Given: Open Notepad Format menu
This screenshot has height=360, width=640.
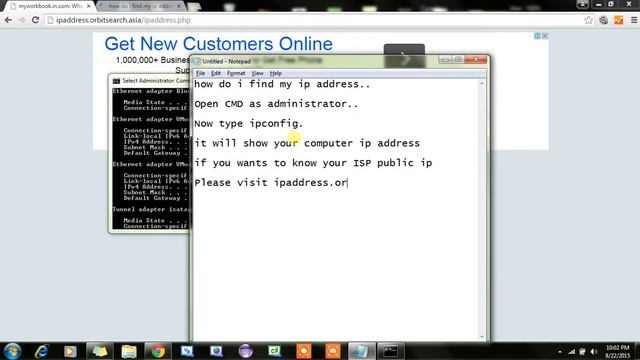Looking at the screenshot, I should click(x=236, y=73).
